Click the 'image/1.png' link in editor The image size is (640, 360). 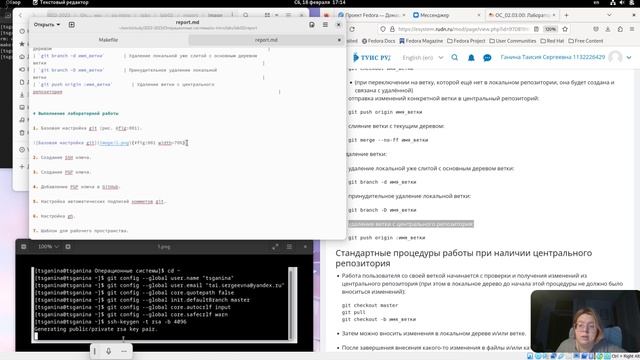pos(113,143)
